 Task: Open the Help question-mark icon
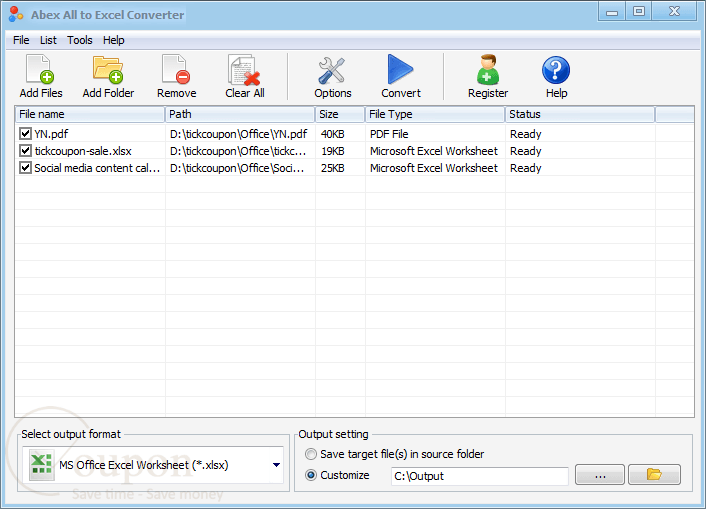tap(556, 70)
